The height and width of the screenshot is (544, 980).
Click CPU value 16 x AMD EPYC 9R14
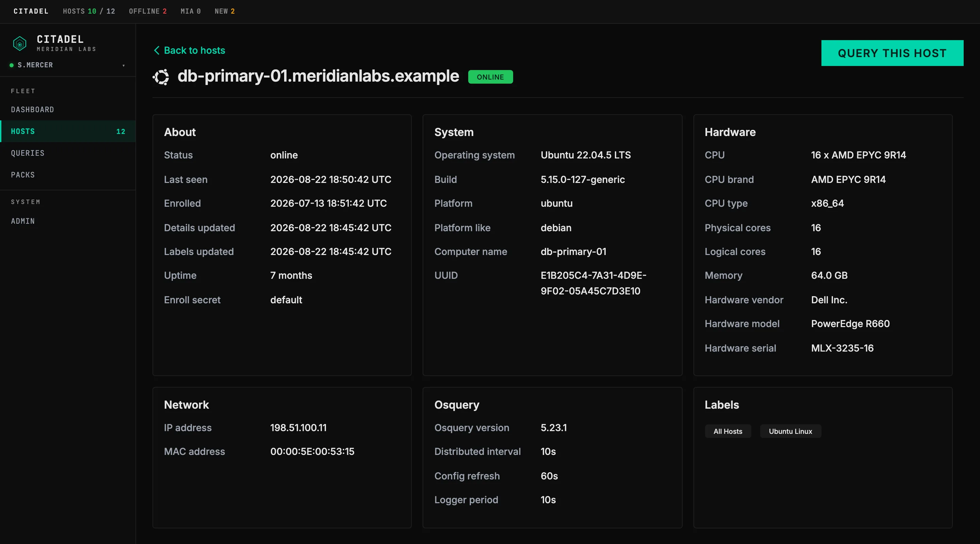(858, 155)
